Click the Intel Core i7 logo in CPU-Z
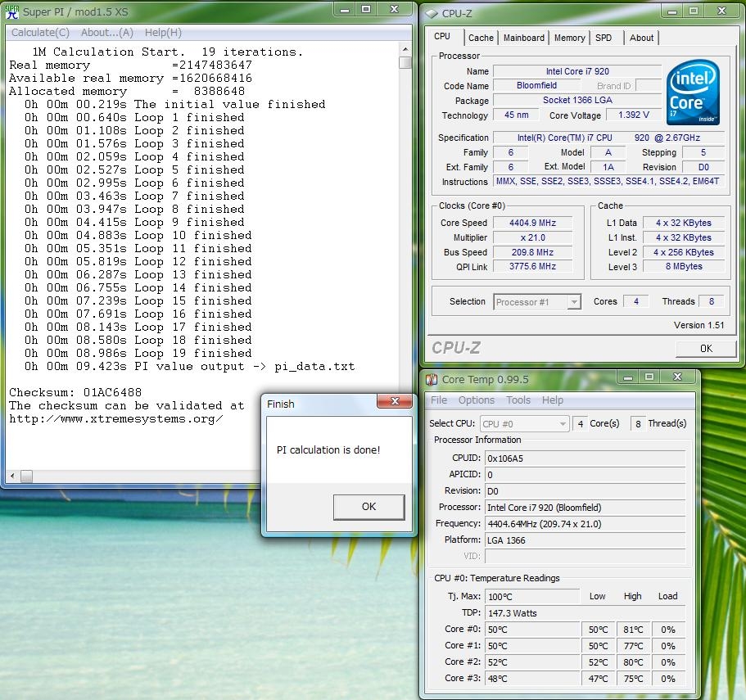Image resolution: width=746 pixels, height=700 pixels. point(693,93)
